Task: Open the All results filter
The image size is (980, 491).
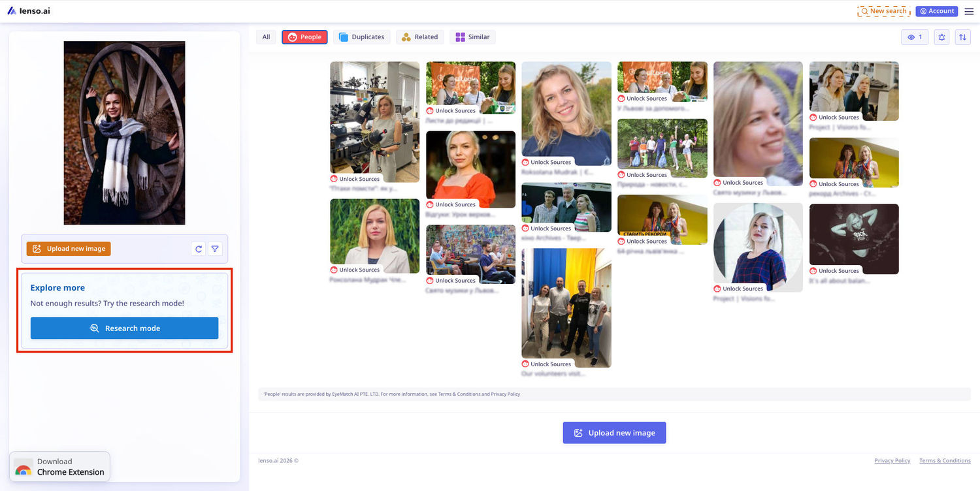Action: point(266,37)
